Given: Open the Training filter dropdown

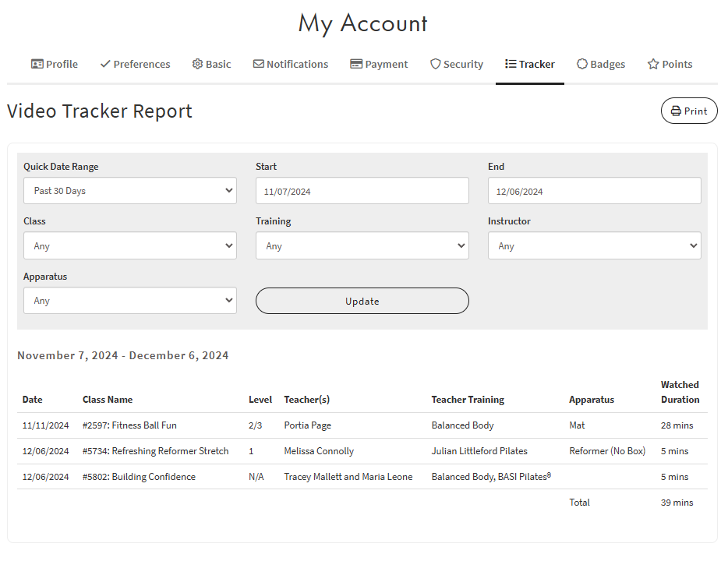Looking at the screenshot, I should click(362, 246).
